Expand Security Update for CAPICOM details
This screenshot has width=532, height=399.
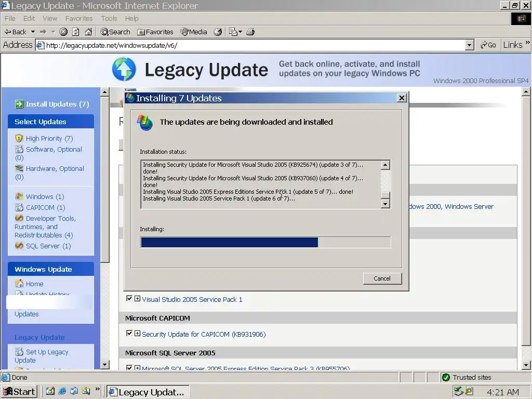137,334
